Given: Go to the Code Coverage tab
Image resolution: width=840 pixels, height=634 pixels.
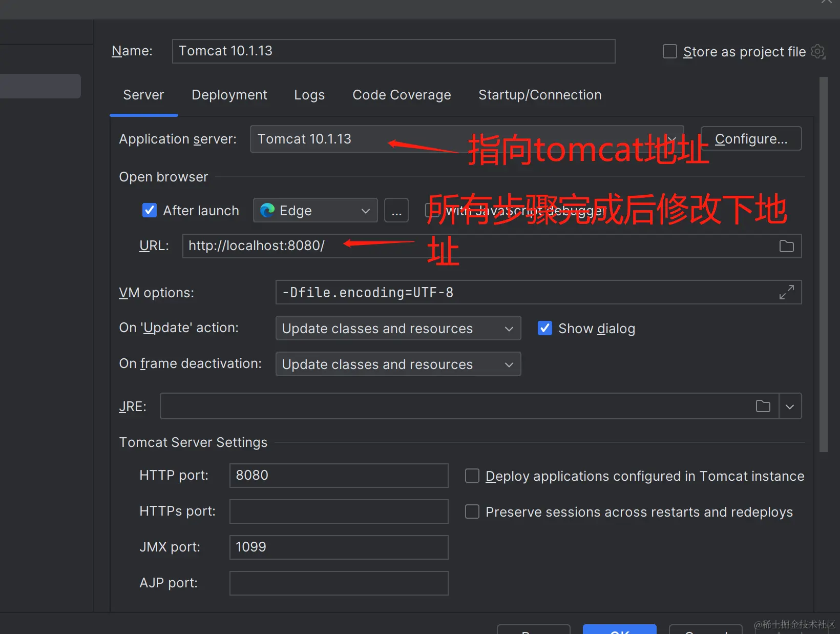Looking at the screenshot, I should pyautogui.click(x=402, y=95).
